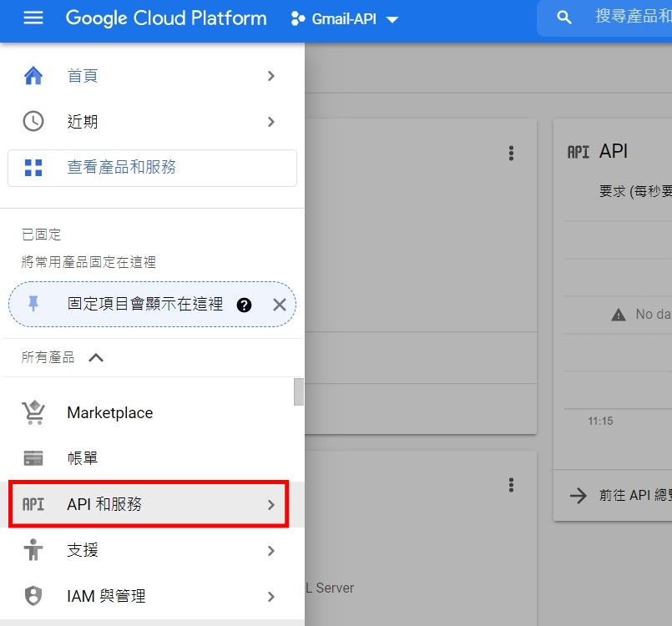Open the 帳單 billing item
The width and height of the screenshot is (672, 626).
pos(152,458)
